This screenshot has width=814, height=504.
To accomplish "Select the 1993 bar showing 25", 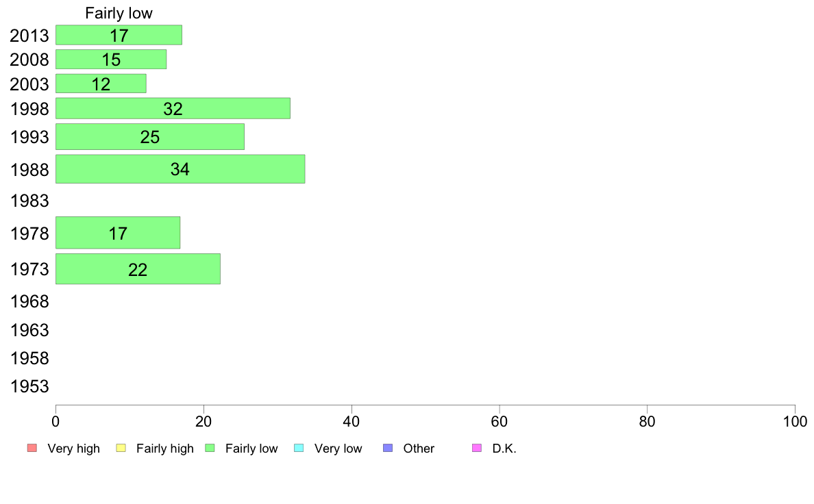I will (x=150, y=136).
